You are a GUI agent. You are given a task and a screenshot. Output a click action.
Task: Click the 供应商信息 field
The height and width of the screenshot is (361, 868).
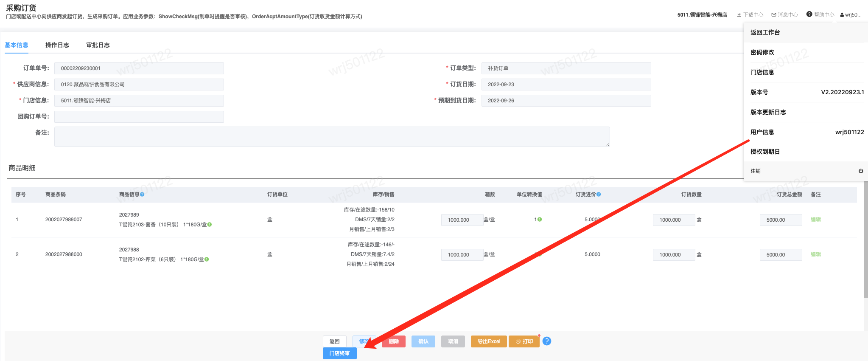pos(139,85)
